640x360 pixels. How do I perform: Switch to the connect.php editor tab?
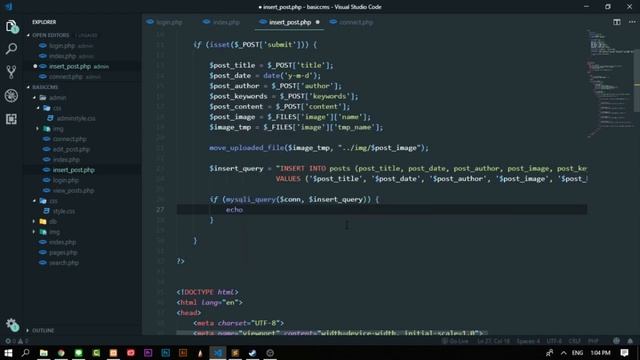click(x=353, y=22)
